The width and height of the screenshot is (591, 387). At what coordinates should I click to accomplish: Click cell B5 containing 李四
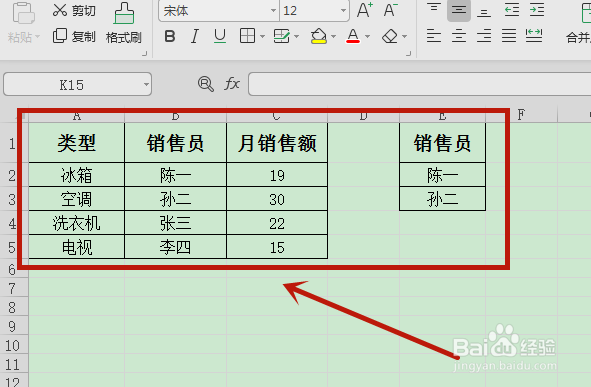coord(175,247)
